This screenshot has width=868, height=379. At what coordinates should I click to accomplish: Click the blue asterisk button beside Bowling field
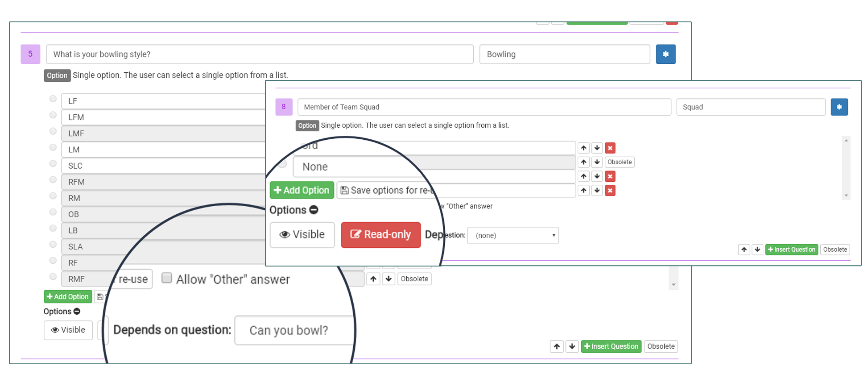point(665,54)
